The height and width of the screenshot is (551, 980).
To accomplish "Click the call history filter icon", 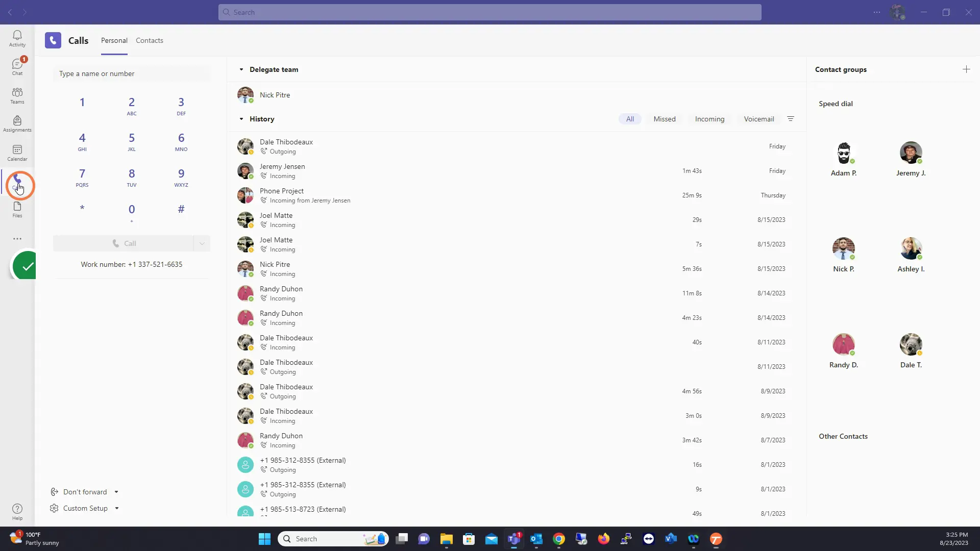I will coord(791,119).
